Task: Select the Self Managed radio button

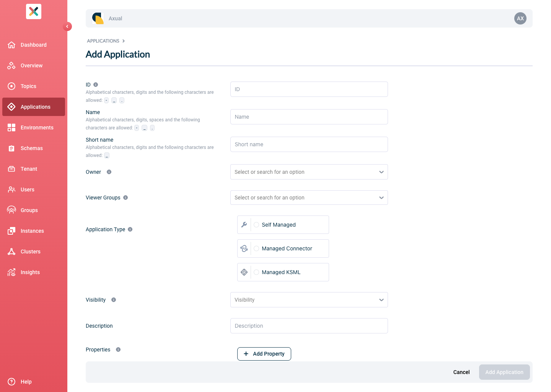Action: coord(256,225)
